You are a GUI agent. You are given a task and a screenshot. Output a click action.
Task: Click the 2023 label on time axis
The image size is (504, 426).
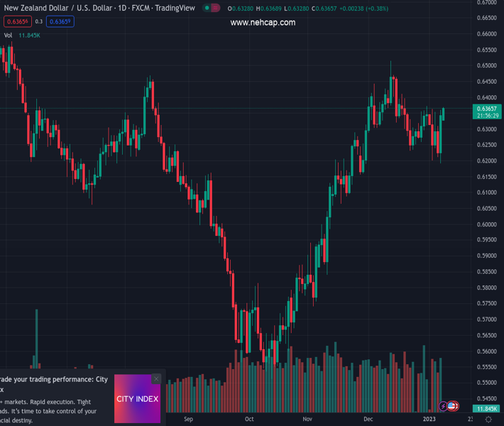pyautogui.click(x=430, y=420)
